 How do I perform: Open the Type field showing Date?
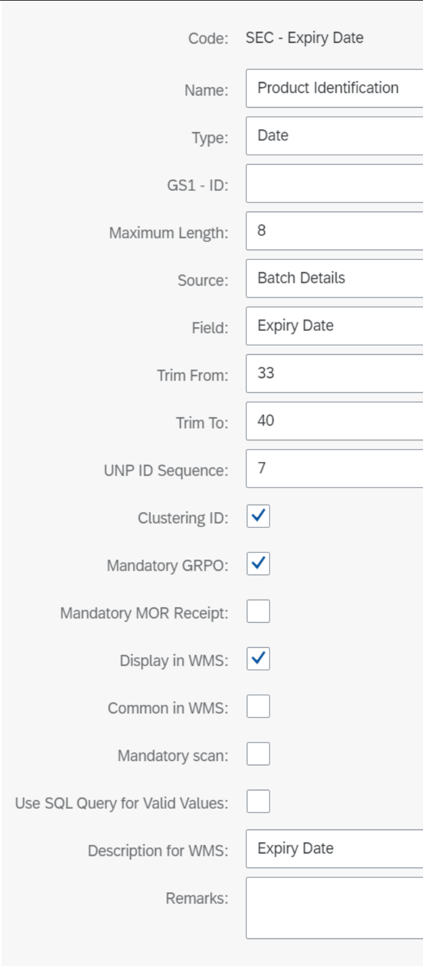[334, 136]
